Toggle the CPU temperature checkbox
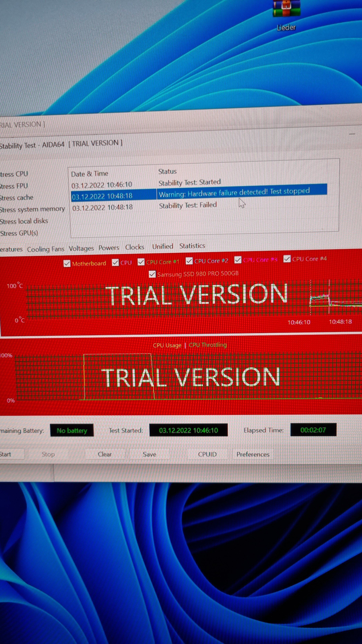Screen dimensions: 362x644 (x=115, y=262)
